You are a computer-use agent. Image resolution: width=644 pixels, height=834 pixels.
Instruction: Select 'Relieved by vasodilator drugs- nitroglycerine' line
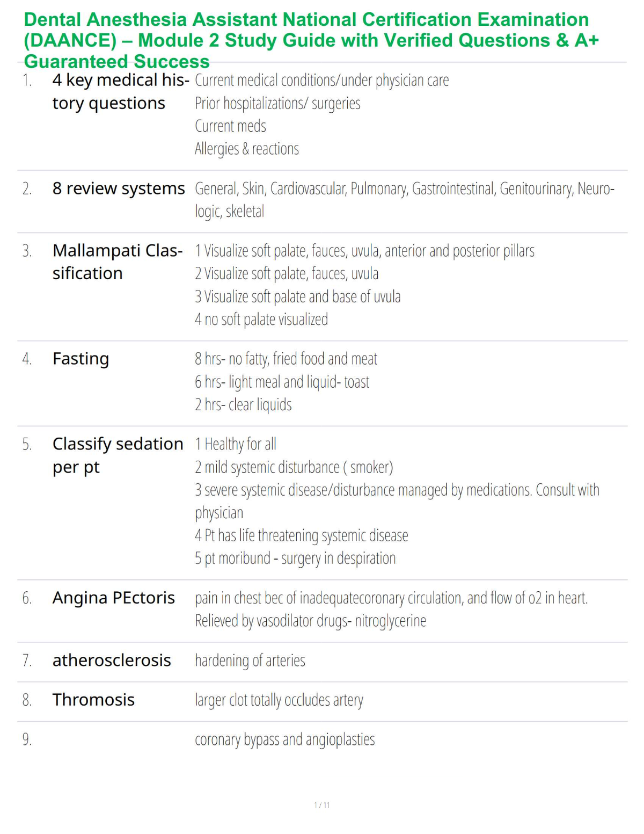311,621
